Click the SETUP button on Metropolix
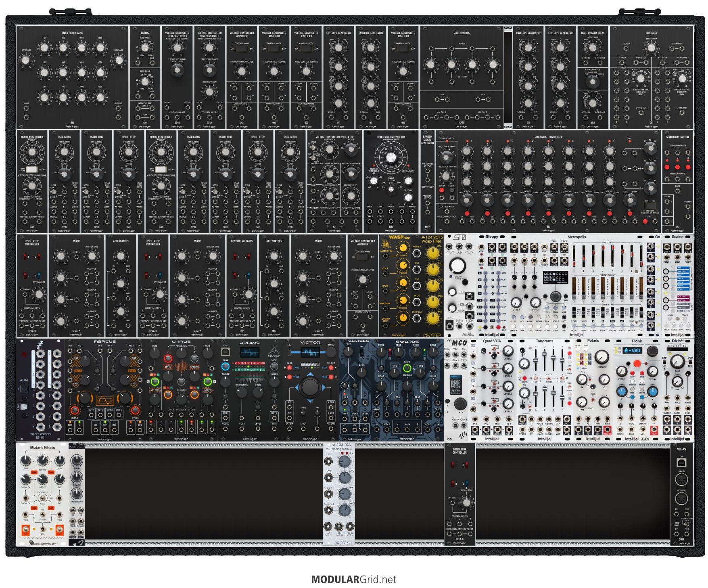Viewport: 708px width, 588px height. [539, 317]
